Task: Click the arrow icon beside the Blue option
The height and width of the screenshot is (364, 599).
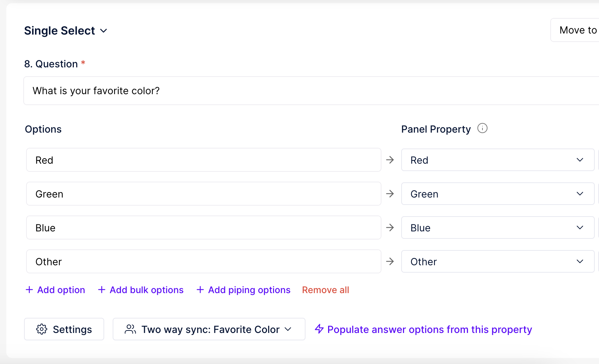Action: [390, 227]
